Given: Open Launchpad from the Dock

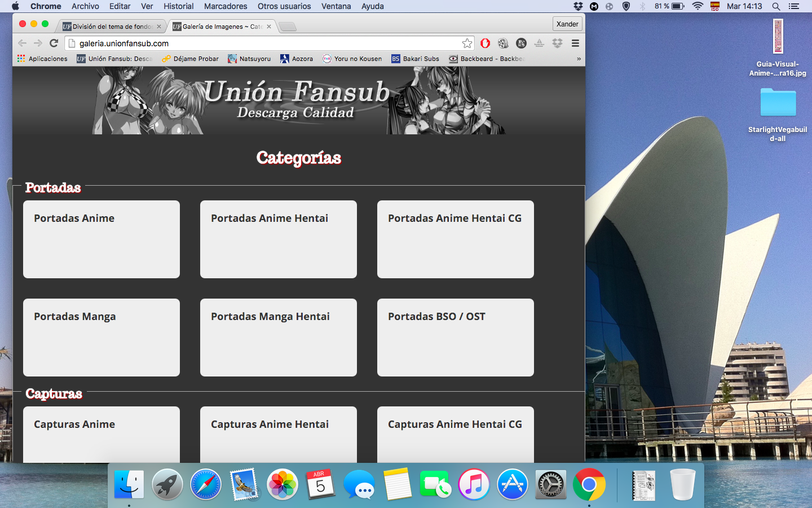Looking at the screenshot, I should tap(167, 484).
